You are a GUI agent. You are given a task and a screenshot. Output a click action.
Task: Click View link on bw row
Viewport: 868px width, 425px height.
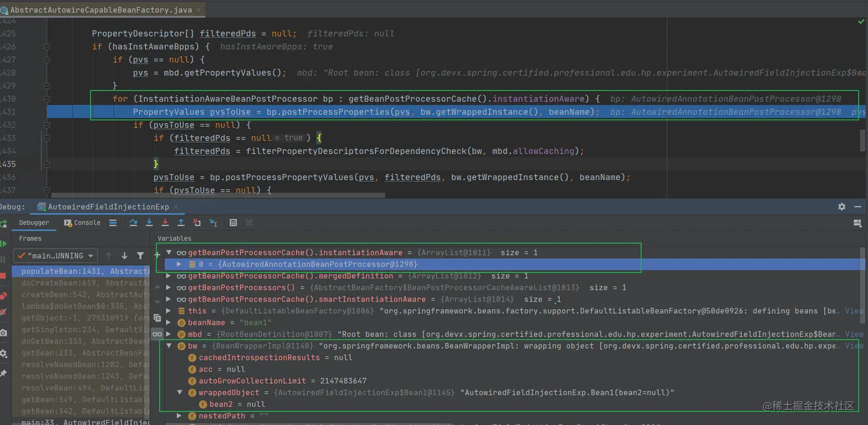[x=854, y=346]
